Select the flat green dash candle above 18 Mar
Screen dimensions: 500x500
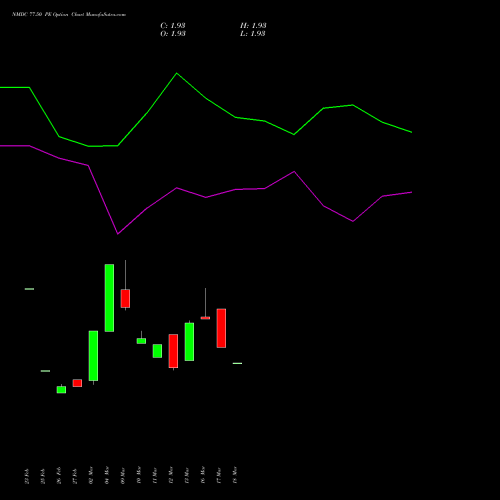(237, 363)
